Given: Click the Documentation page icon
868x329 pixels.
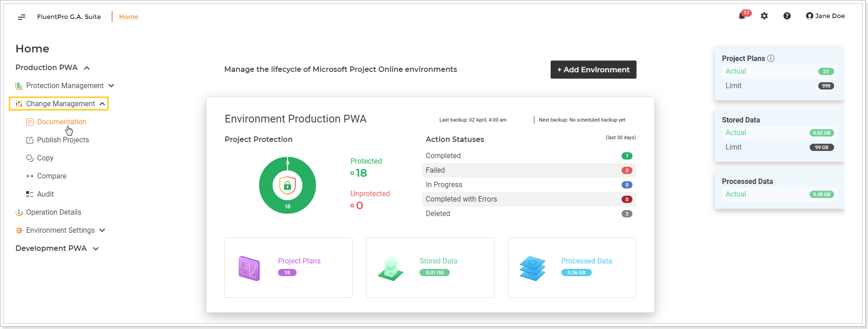Looking at the screenshot, I should pyautogui.click(x=30, y=122).
